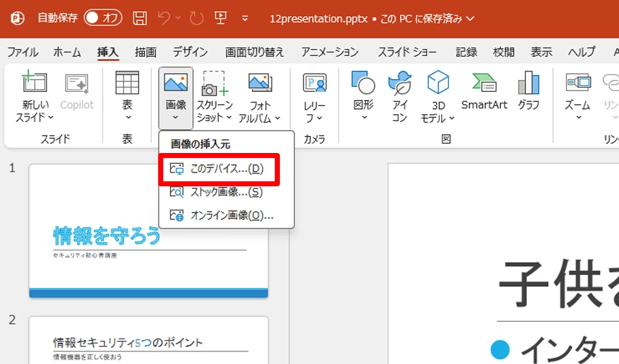619x364 pixels.
Task: Click the Save floppy disk icon
Action: coord(140,18)
